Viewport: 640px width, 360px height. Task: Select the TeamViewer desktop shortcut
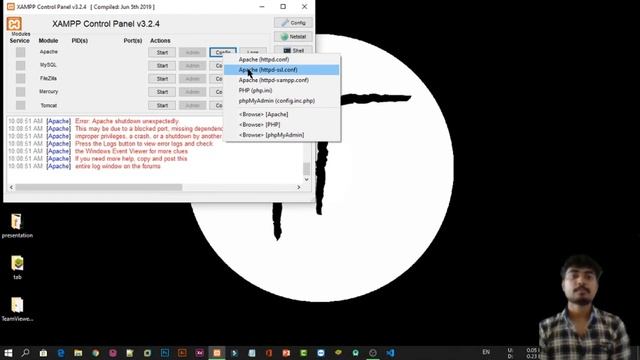click(17, 309)
